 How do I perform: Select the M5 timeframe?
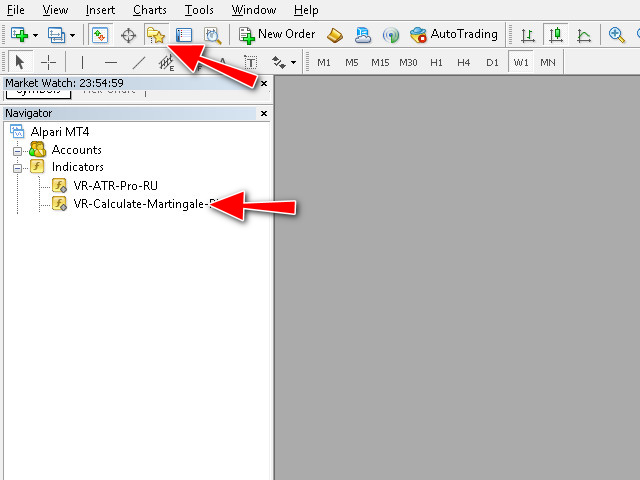pos(351,62)
